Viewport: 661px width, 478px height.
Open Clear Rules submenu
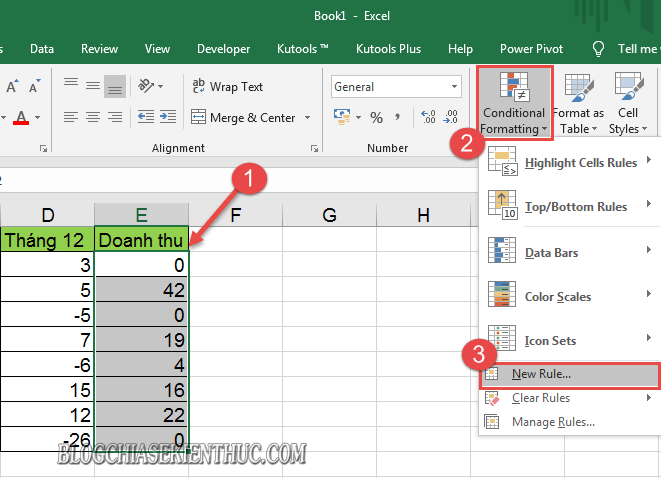tap(570, 398)
